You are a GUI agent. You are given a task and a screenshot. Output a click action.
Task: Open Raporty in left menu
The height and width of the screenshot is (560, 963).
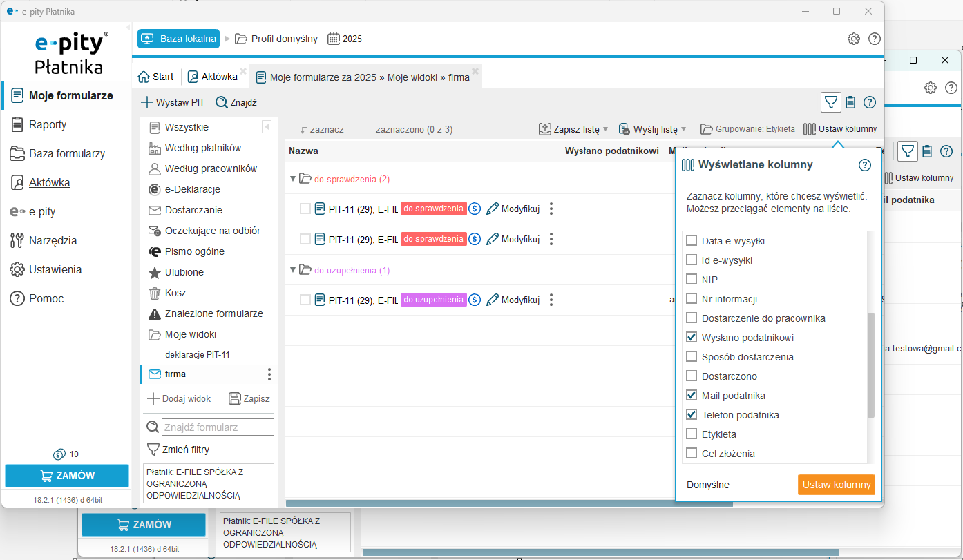48,125
